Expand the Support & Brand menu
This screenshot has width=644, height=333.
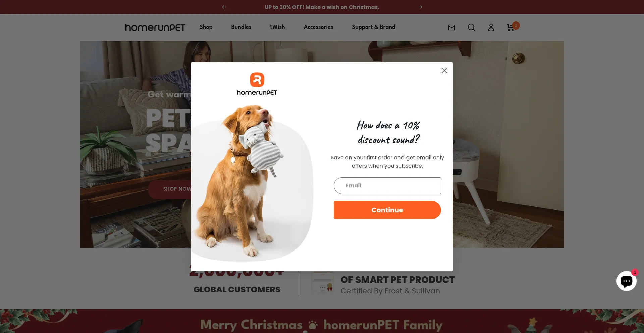[374, 27]
